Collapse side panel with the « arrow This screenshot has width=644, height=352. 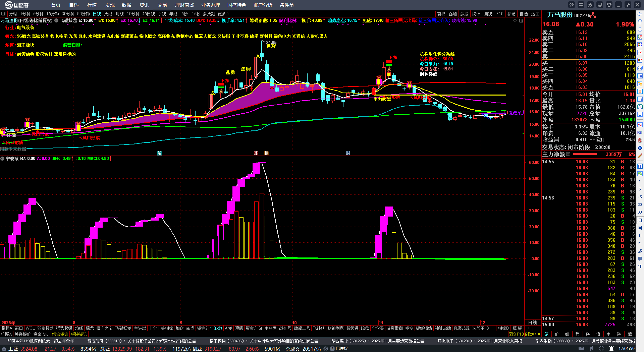click(x=539, y=334)
